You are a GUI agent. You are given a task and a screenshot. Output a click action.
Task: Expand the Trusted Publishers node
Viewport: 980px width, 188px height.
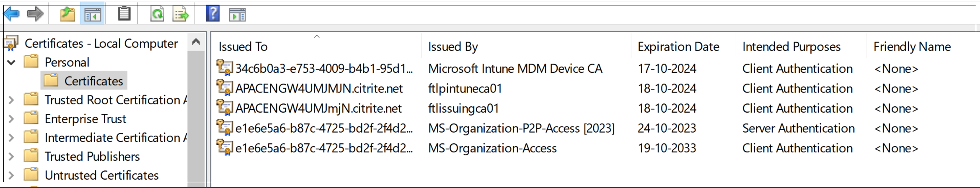point(12,157)
